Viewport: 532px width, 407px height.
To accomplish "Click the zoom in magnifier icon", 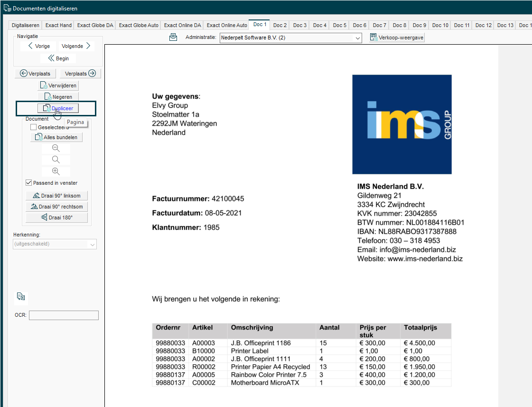I will point(56,171).
